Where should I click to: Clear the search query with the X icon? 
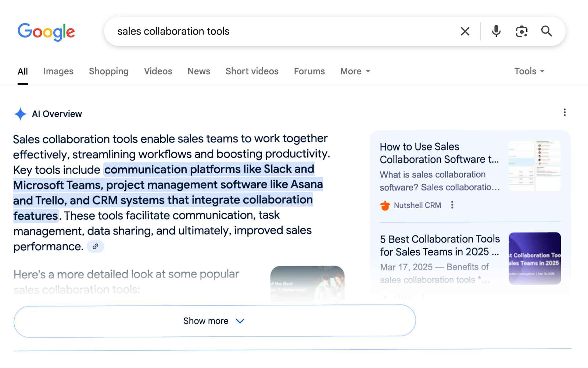(465, 31)
